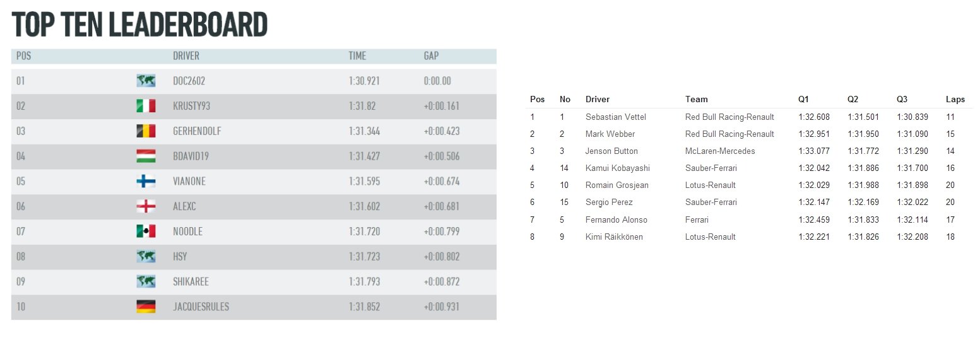Click the GAP column header in leaderboard
The image size is (980, 340).
[431, 56]
